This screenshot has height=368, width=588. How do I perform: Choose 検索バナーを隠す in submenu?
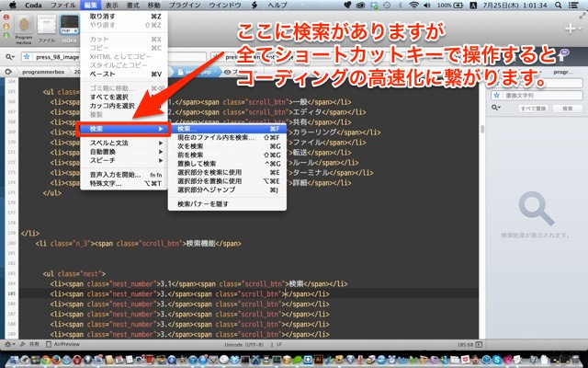227,204
